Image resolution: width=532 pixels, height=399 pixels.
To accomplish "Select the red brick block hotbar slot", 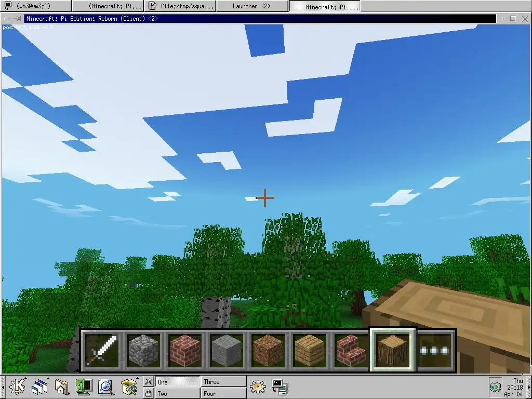I will coord(185,351).
